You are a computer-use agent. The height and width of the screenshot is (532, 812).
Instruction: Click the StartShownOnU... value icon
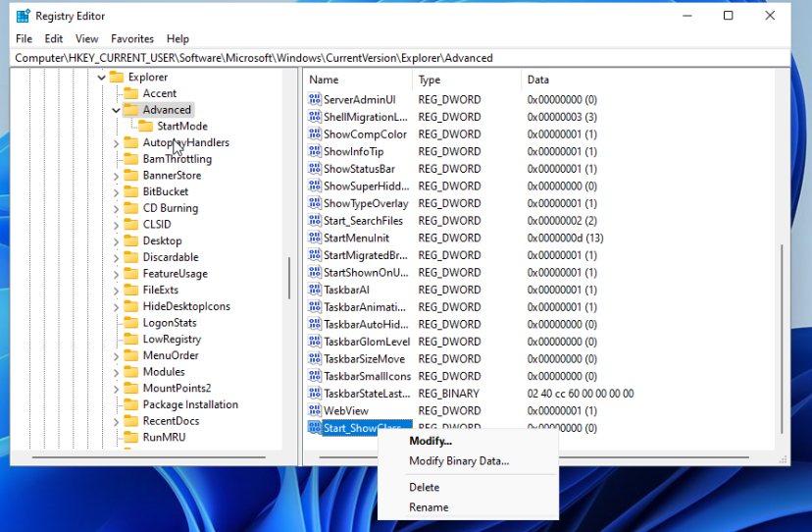[x=315, y=272]
